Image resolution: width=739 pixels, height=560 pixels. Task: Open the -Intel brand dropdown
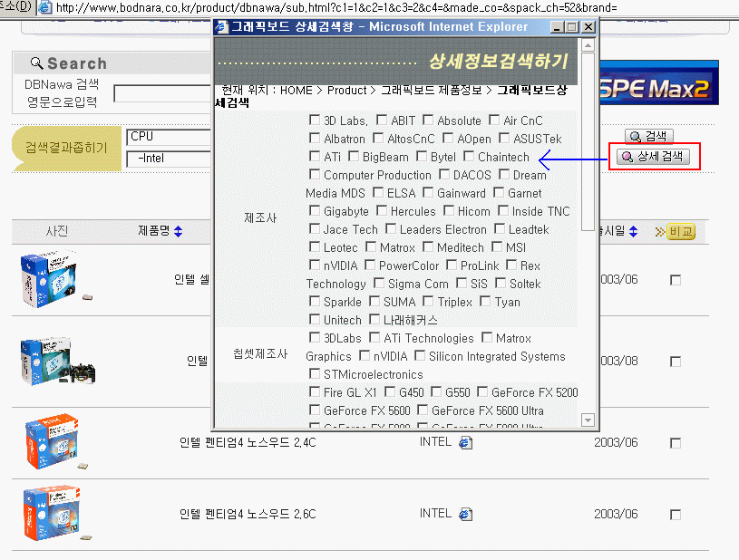[x=169, y=159]
